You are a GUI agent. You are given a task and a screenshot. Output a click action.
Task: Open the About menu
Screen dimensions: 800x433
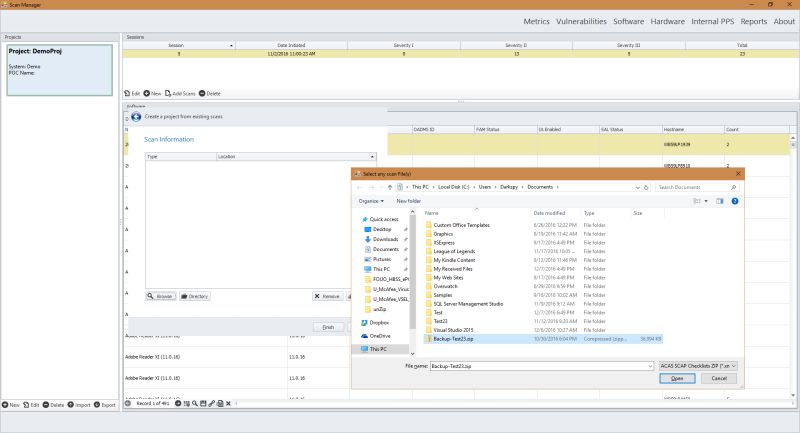[784, 21]
